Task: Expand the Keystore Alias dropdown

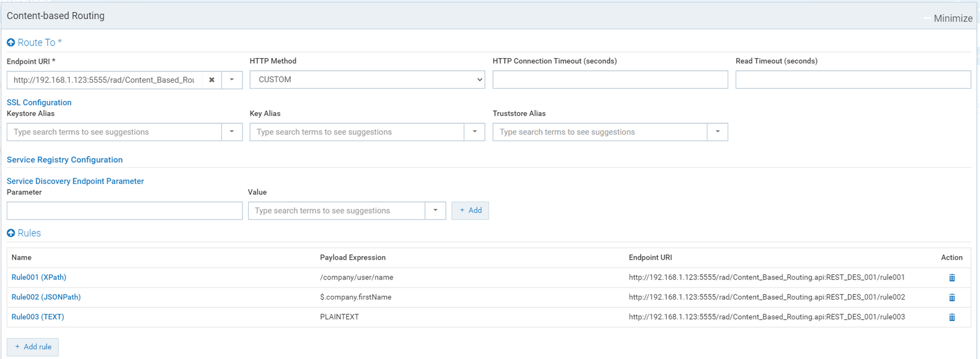Action: click(232, 132)
